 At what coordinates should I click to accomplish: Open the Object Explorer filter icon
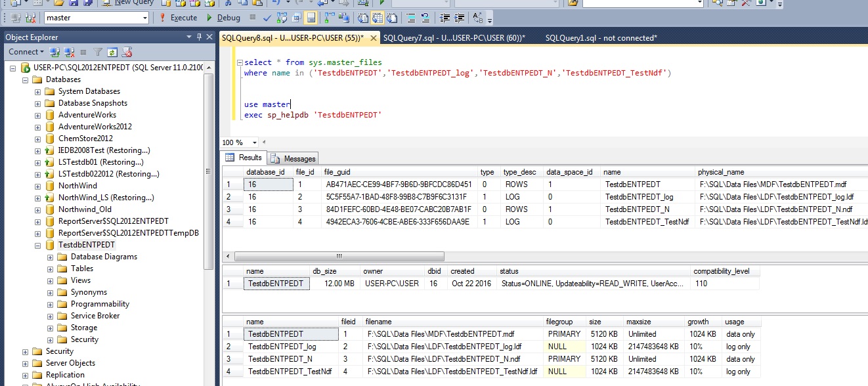[x=98, y=52]
